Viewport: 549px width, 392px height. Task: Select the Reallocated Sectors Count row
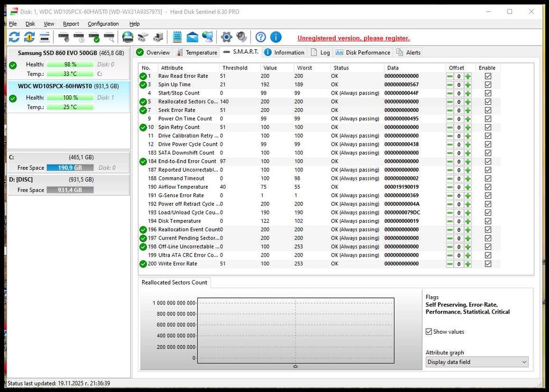188,102
